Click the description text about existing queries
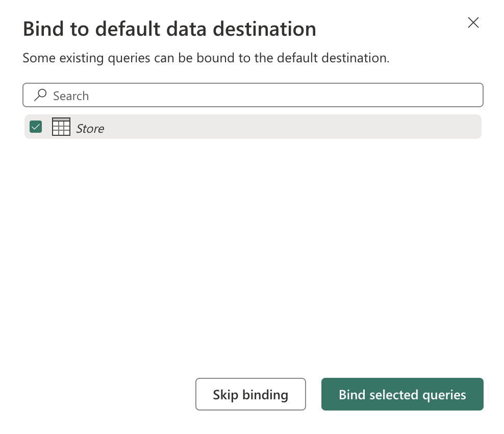This screenshot has width=504, height=434. click(206, 58)
